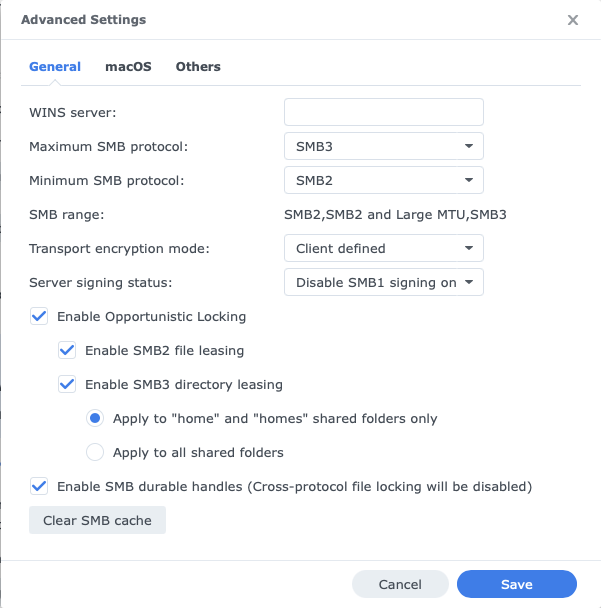Expand the Server signing status dropdown
The height and width of the screenshot is (608, 601).
click(x=383, y=282)
